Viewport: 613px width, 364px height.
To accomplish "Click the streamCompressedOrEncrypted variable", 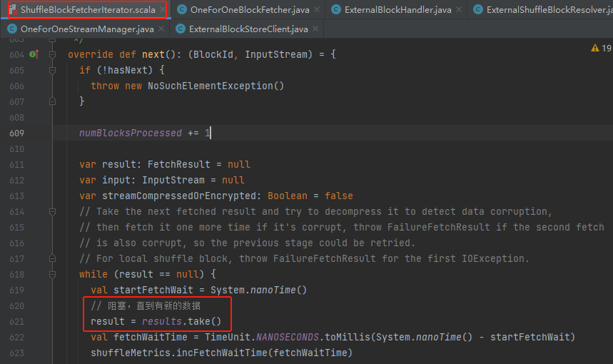I will (x=179, y=196).
